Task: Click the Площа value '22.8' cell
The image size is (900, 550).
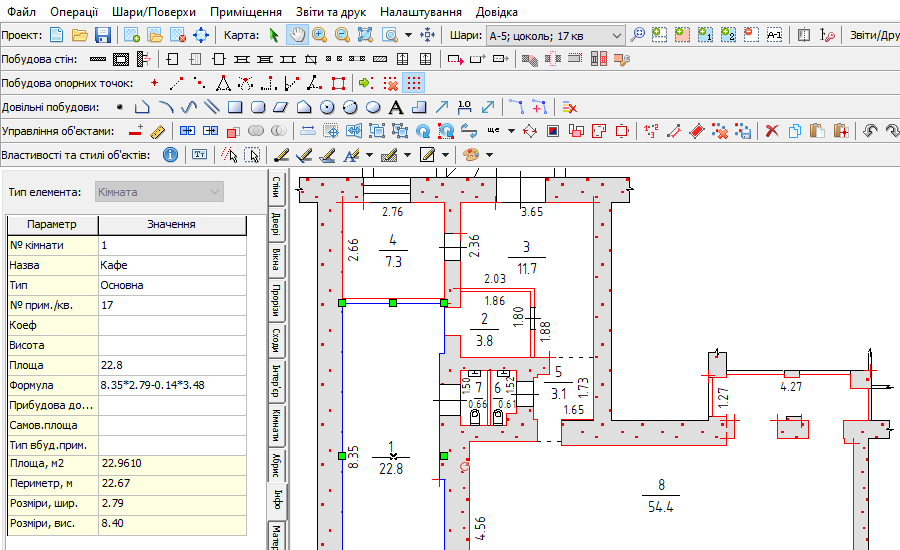Action: click(172, 365)
